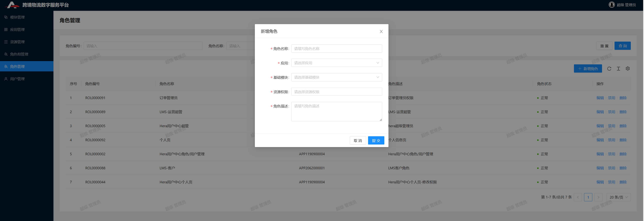Open 应用管理 in the sidebar
The width and height of the screenshot is (644, 221).
click(27, 29)
